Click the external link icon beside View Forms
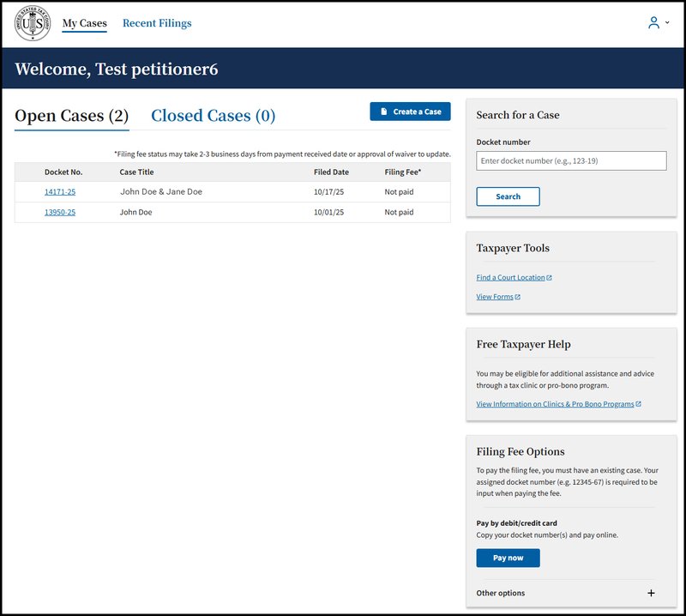686x616 pixels. [518, 297]
